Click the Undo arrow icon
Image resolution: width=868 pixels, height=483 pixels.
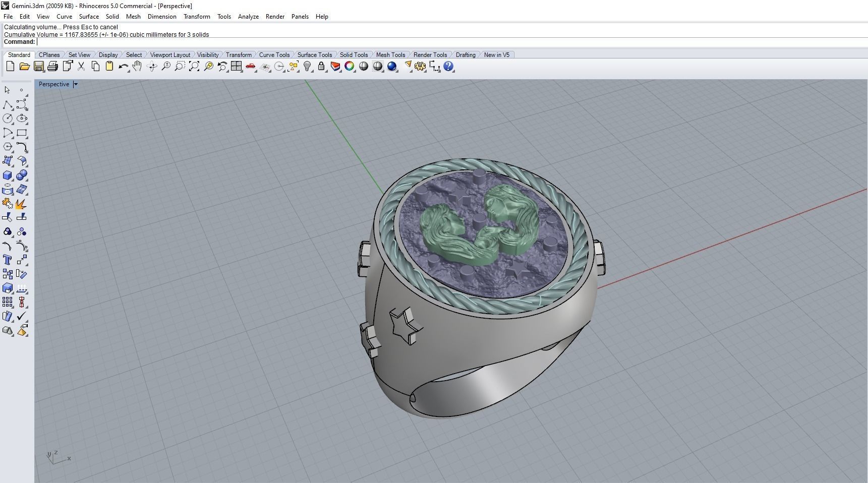(x=123, y=66)
